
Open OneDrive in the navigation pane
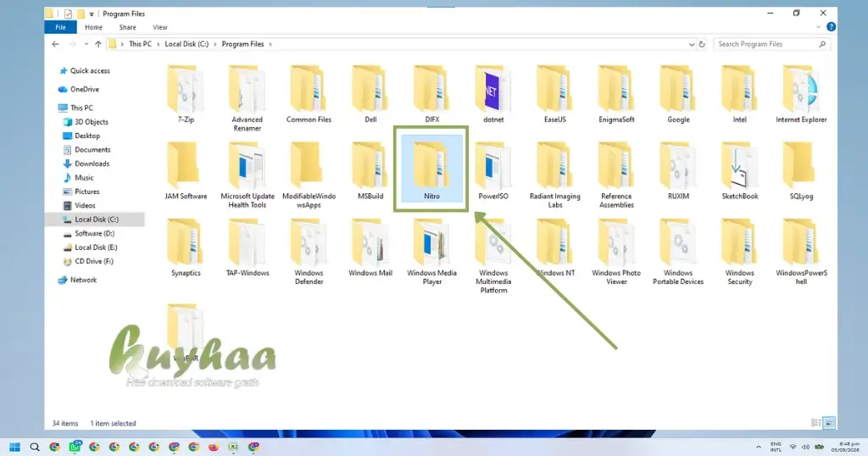click(x=79, y=89)
